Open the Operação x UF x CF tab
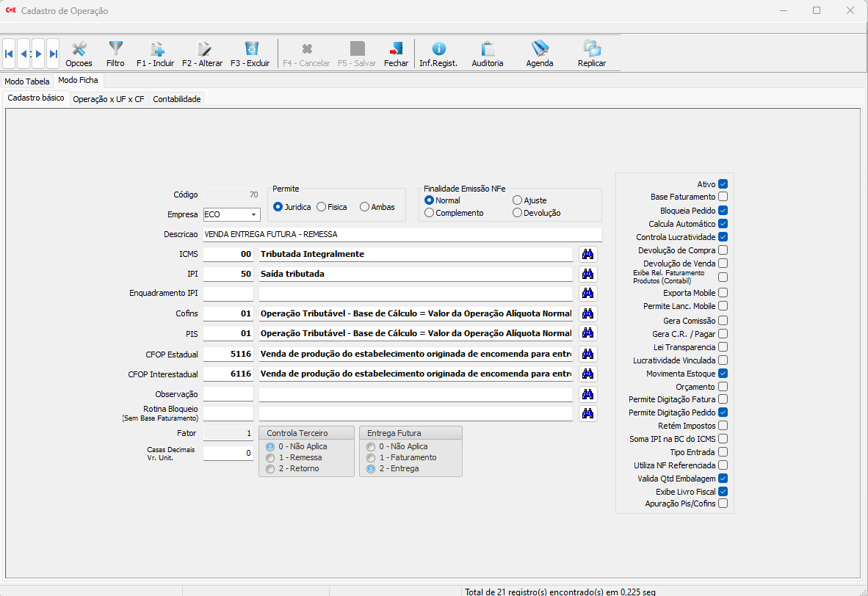Screen dimensions: 868x596 click(109, 99)
